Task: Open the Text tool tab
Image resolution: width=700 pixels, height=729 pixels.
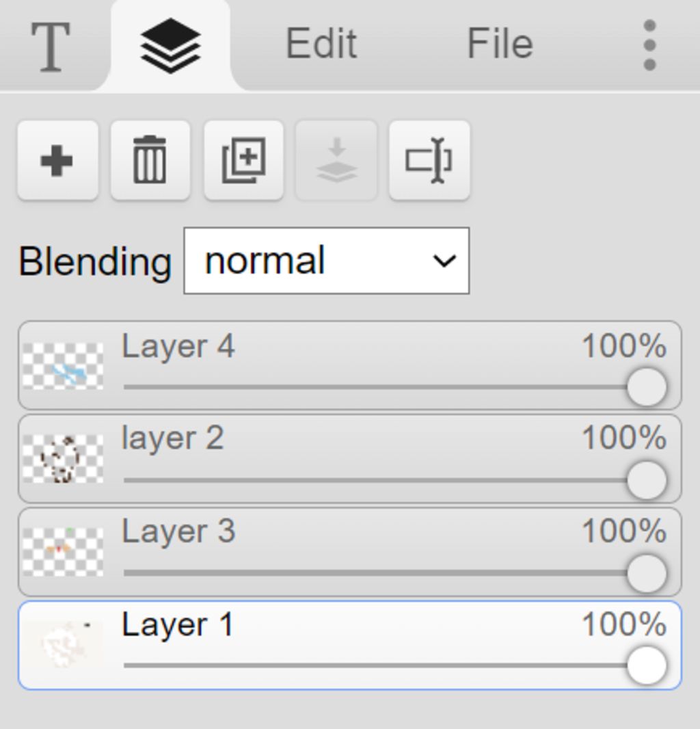Action: (51, 45)
